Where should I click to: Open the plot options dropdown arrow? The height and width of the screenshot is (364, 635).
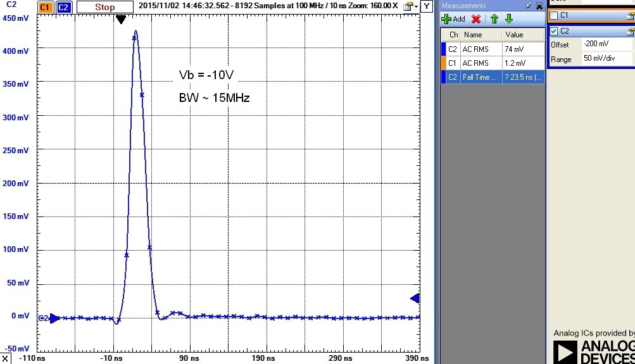(415, 8)
